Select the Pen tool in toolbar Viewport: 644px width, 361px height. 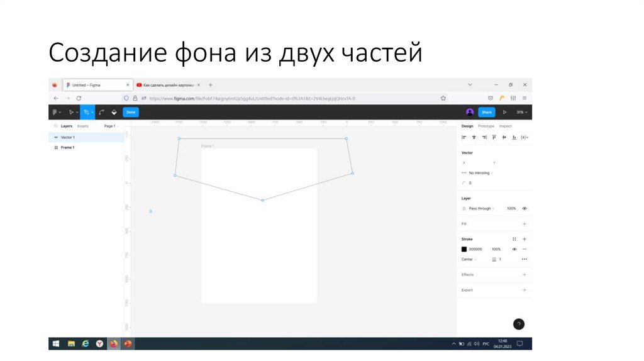[86, 112]
